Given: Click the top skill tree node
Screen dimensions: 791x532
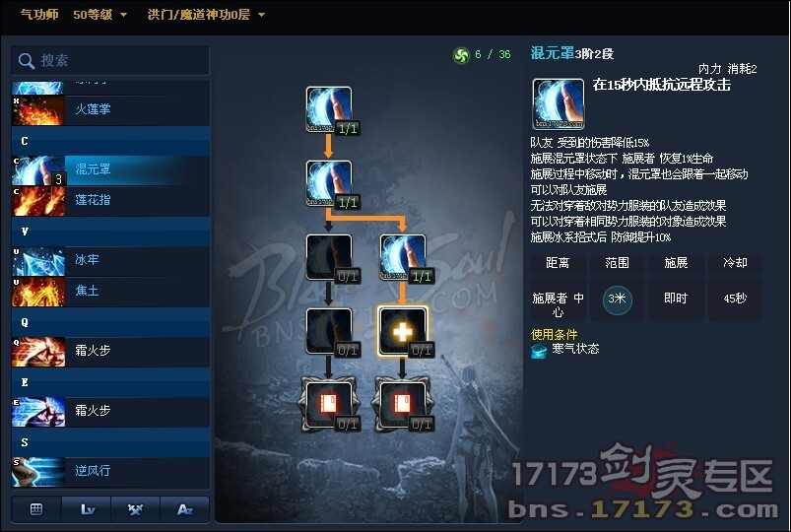Looking at the screenshot, I should click(x=329, y=109).
